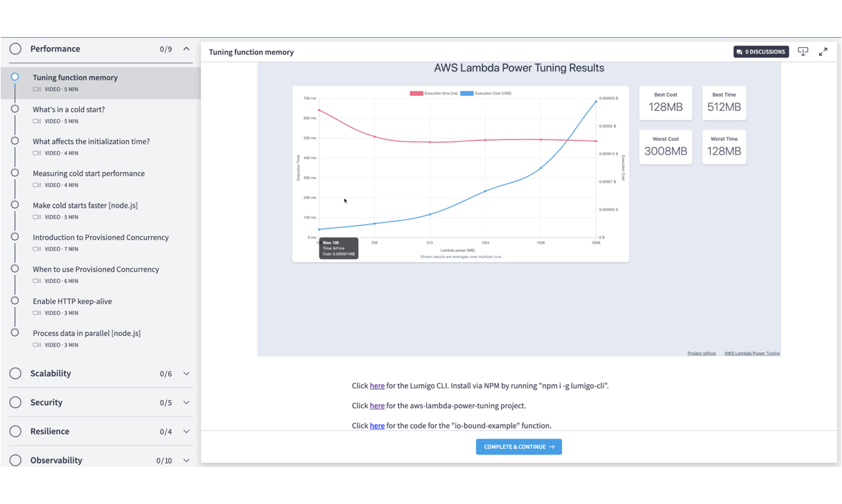Expand the Resilience section chevron
The width and height of the screenshot is (842, 504).
pyautogui.click(x=186, y=432)
